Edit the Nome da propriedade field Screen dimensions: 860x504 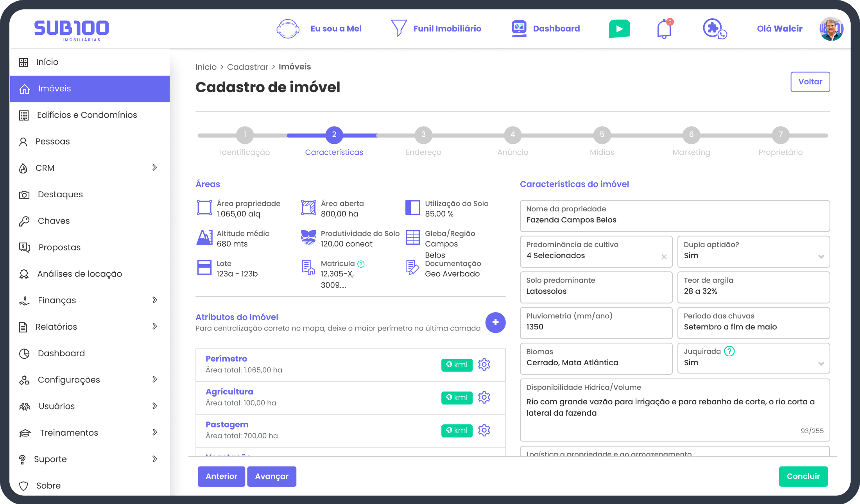pos(675,216)
